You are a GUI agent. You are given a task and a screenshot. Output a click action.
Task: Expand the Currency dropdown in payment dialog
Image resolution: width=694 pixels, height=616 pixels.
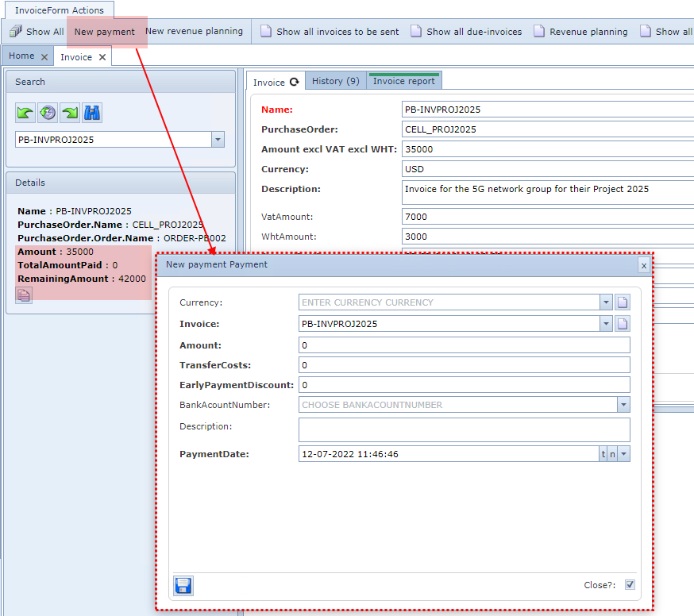pos(607,302)
